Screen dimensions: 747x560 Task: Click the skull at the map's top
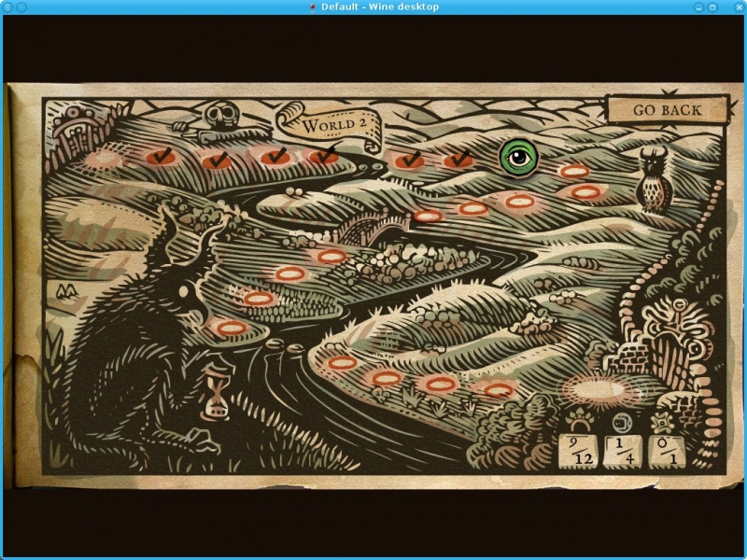tap(220, 119)
